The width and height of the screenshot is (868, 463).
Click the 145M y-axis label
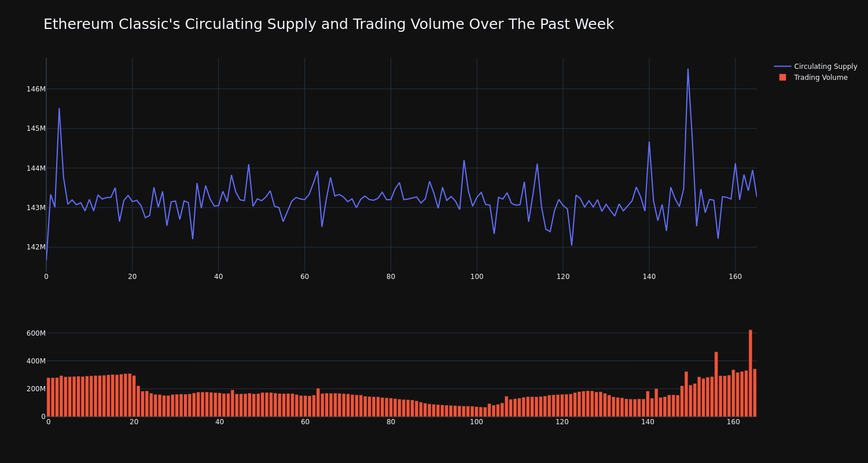click(36, 128)
